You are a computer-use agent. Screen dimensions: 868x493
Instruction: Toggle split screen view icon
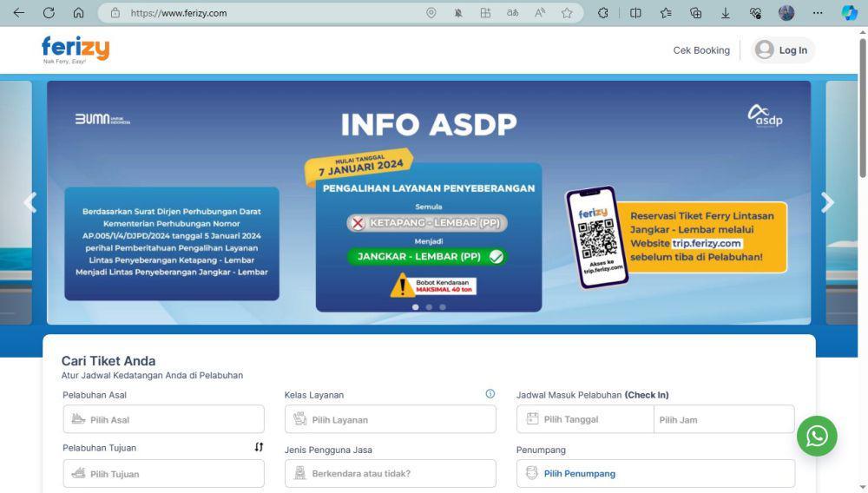pyautogui.click(x=635, y=13)
